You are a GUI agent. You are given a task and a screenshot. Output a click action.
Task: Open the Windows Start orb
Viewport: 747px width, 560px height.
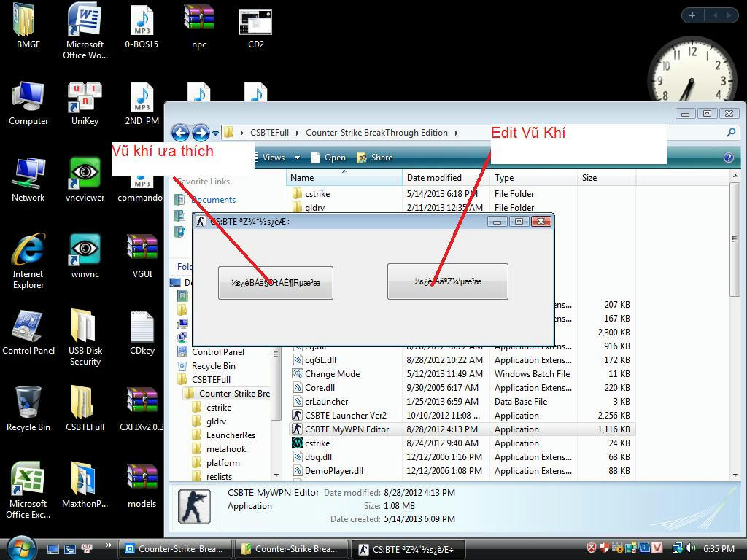point(20,548)
